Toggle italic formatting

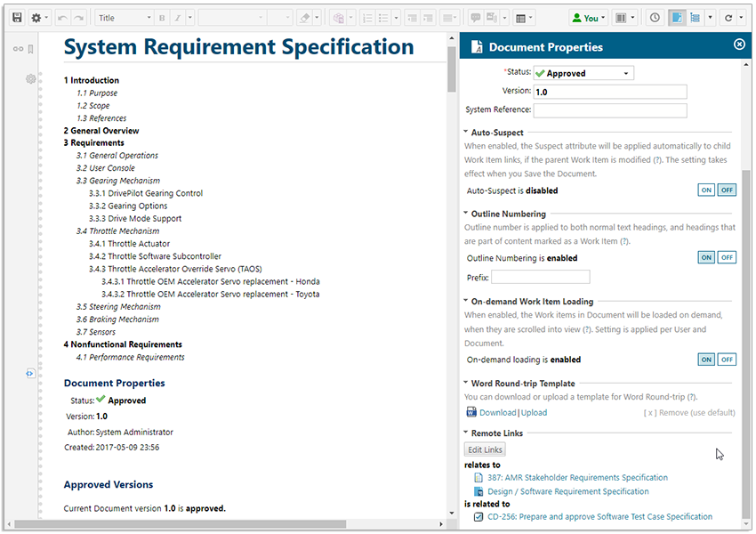point(178,18)
